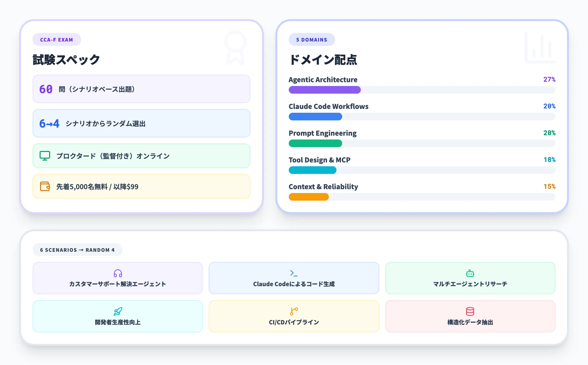
Task: Select the git branch icon on CI/CDパイプライン card
Action: [x=294, y=311]
